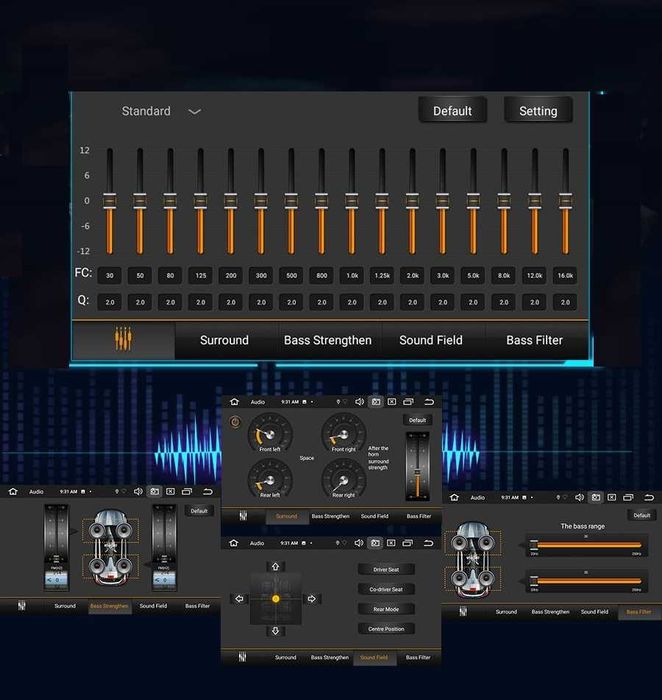The image size is (662, 700).
Task: Switch to Bass Filter tab in main panel
Action: pos(534,340)
